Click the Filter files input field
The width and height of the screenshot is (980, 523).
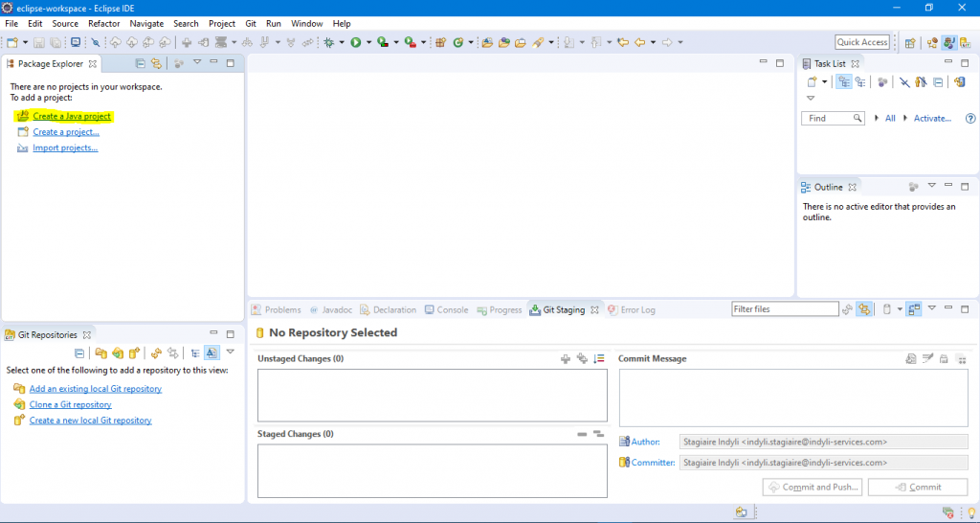coord(785,309)
